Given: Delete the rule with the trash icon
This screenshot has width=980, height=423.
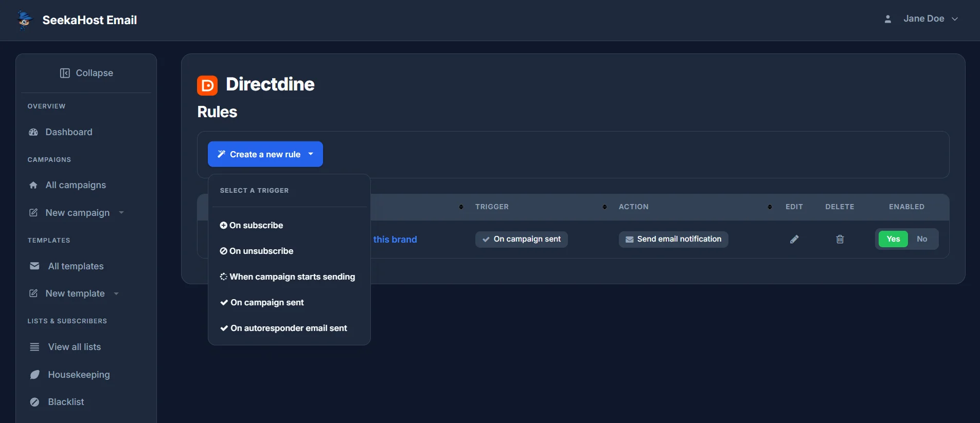Looking at the screenshot, I should 840,239.
